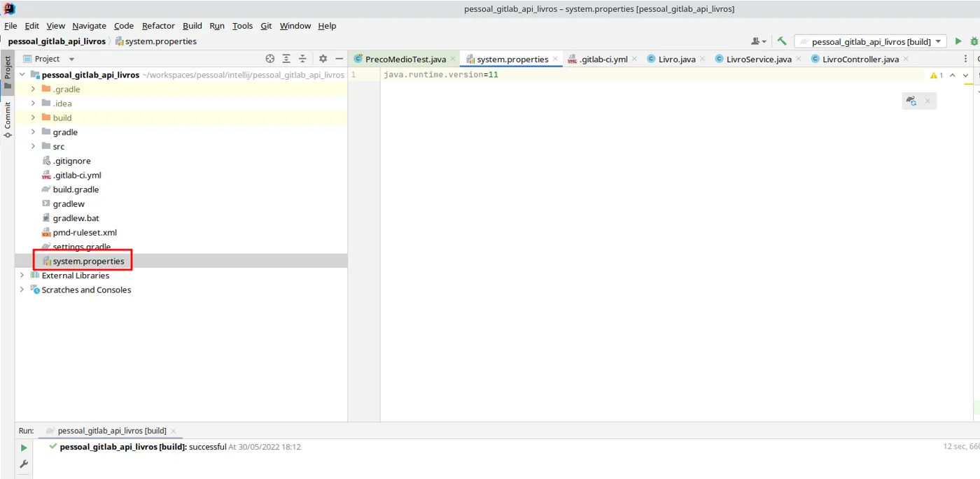This screenshot has height=479, width=980.
Task: Open the Window menu
Action: click(295, 26)
